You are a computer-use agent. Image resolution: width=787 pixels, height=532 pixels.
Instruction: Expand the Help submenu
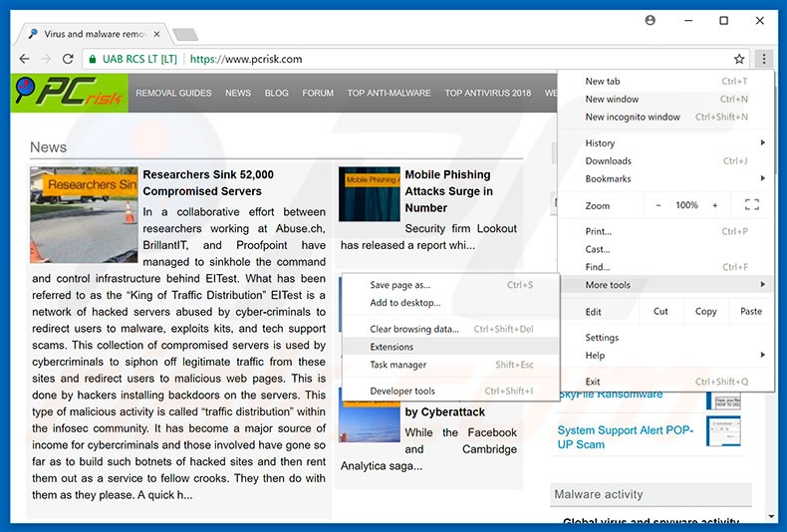pos(666,356)
